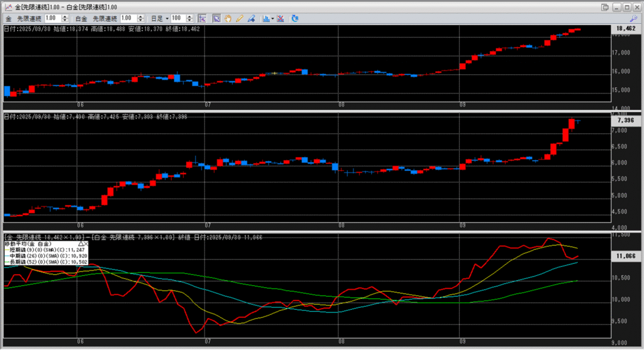Screen dimensions: 644x350
Task: Open the chart type dropdown arrow
Action: 272,18
